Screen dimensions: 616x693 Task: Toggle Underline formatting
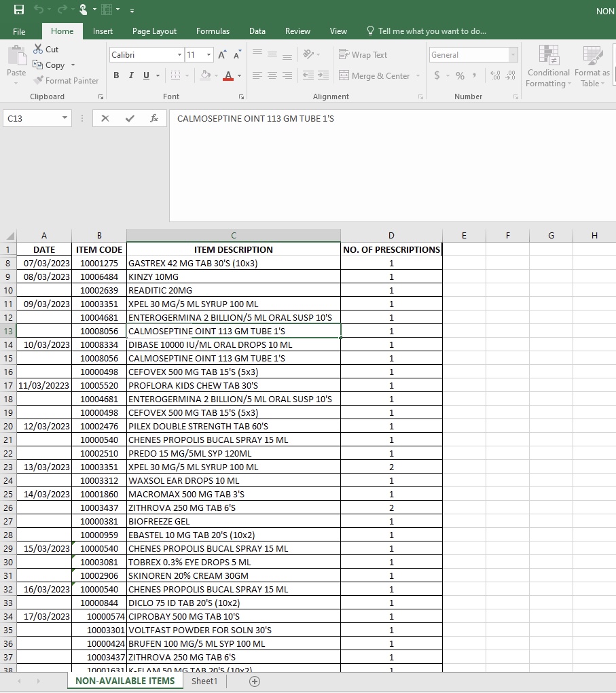[x=146, y=75]
